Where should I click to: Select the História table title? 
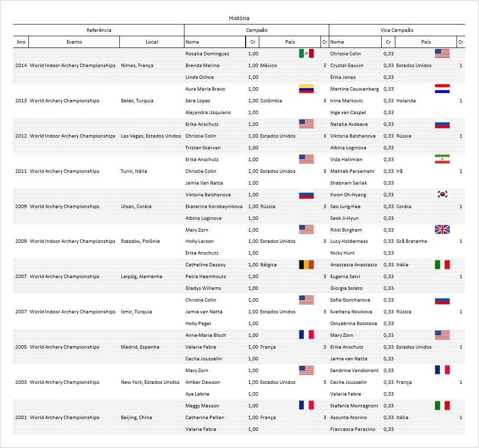[x=239, y=18]
